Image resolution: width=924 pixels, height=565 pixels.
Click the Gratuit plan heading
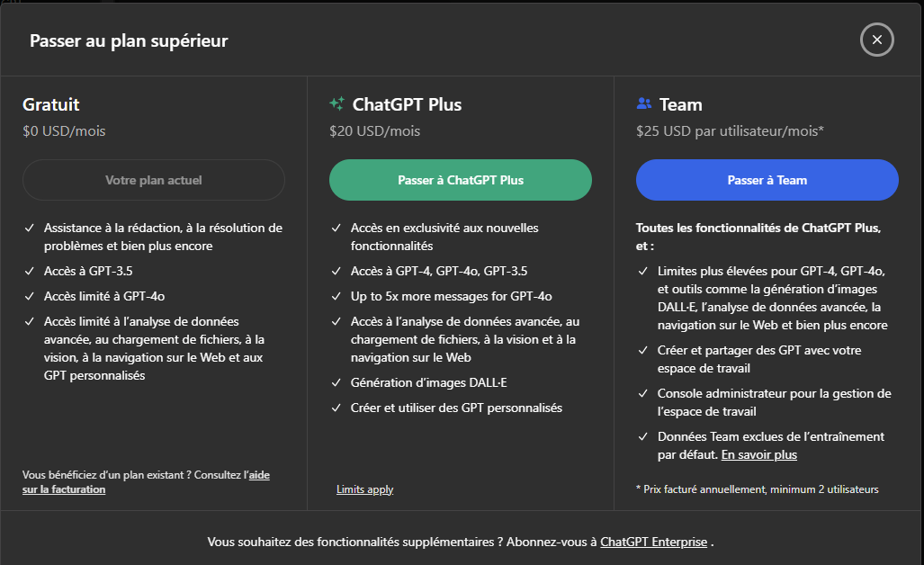click(x=51, y=104)
